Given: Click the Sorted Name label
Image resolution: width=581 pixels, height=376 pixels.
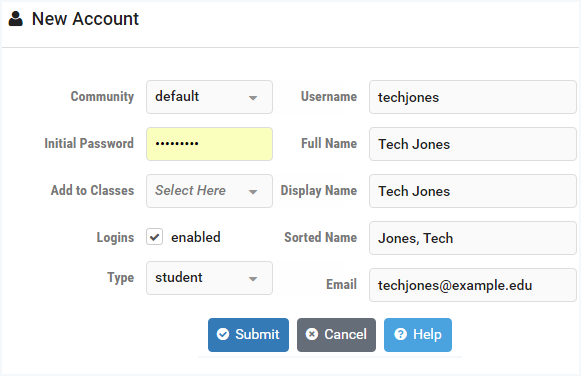Looking at the screenshot, I should [x=321, y=237].
